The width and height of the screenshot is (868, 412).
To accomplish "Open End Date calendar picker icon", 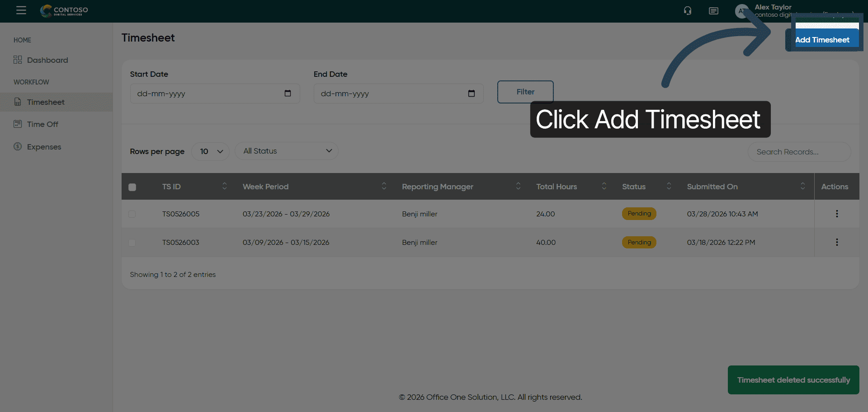I will coord(471,94).
